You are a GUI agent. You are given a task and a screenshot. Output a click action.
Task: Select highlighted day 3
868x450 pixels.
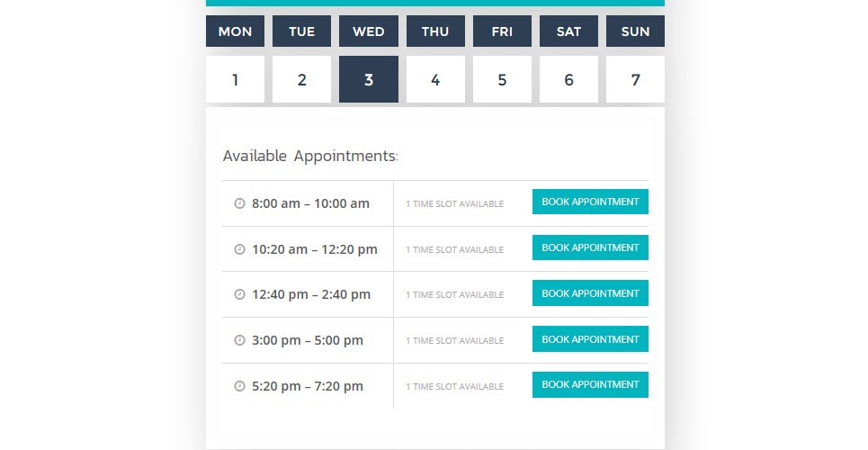(x=369, y=79)
